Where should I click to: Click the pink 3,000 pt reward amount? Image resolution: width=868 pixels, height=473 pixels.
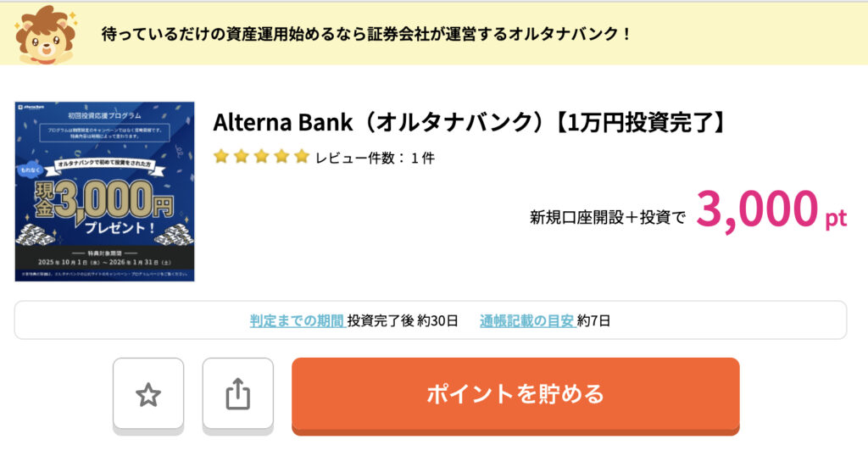point(770,210)
